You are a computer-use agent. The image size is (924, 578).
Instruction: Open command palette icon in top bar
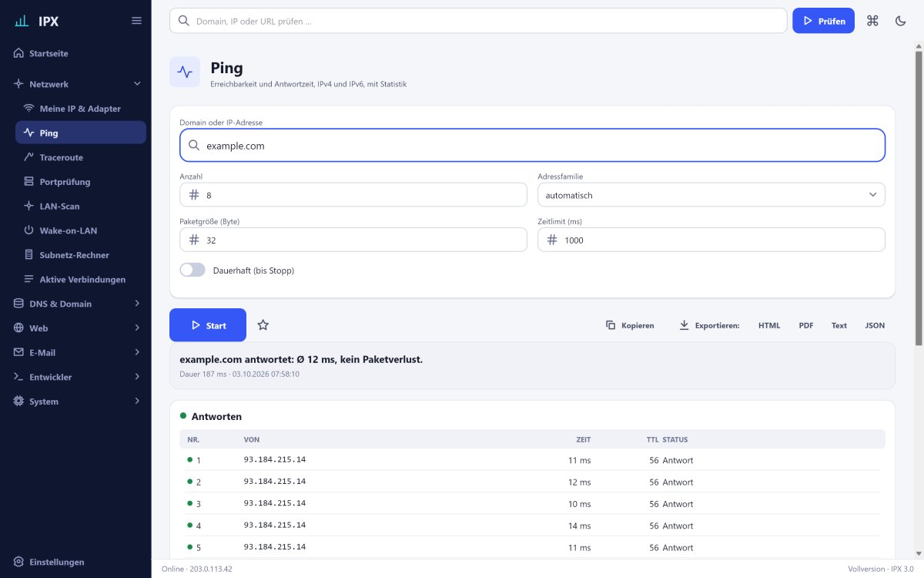872,21
